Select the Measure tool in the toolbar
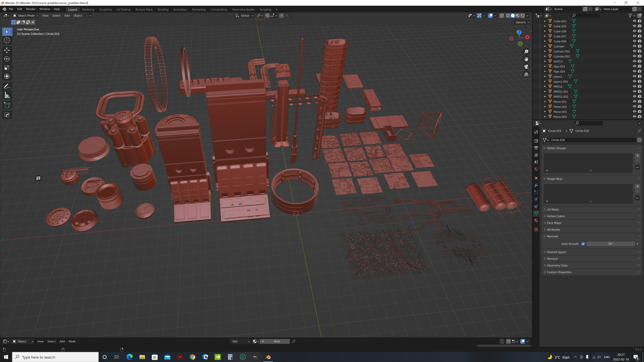 click(7, 95)
